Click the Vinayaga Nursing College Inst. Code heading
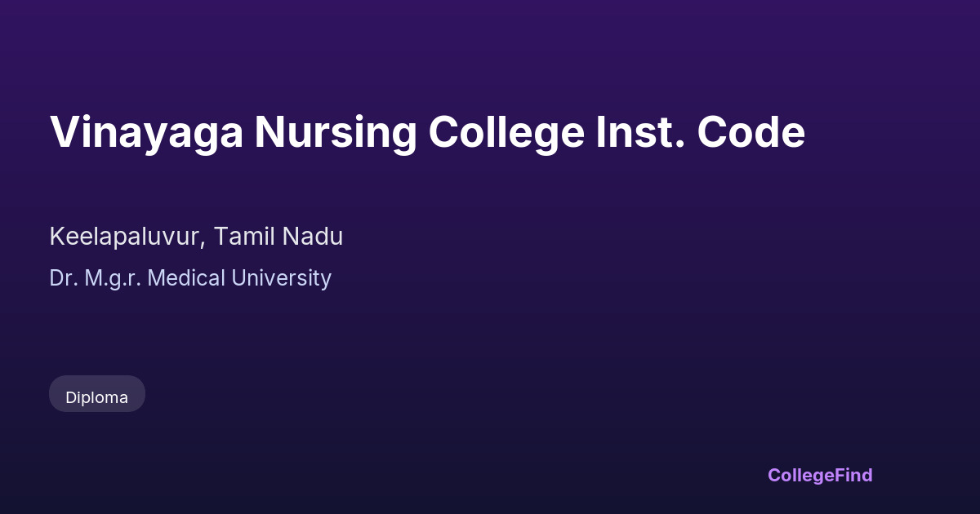980x514 pixels. [427, 132]
